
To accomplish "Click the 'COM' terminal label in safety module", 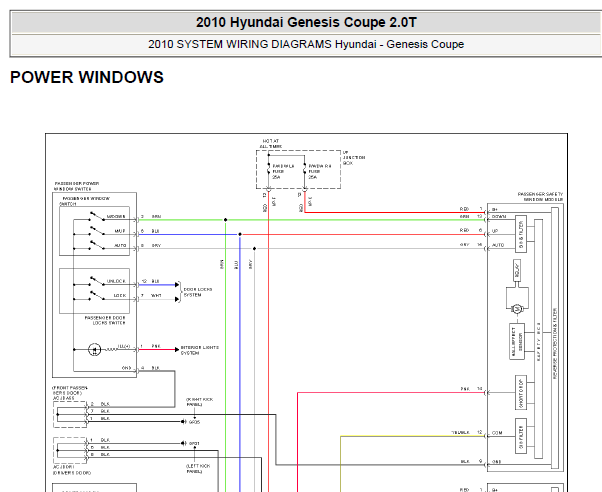I will (x=497, y=433).
